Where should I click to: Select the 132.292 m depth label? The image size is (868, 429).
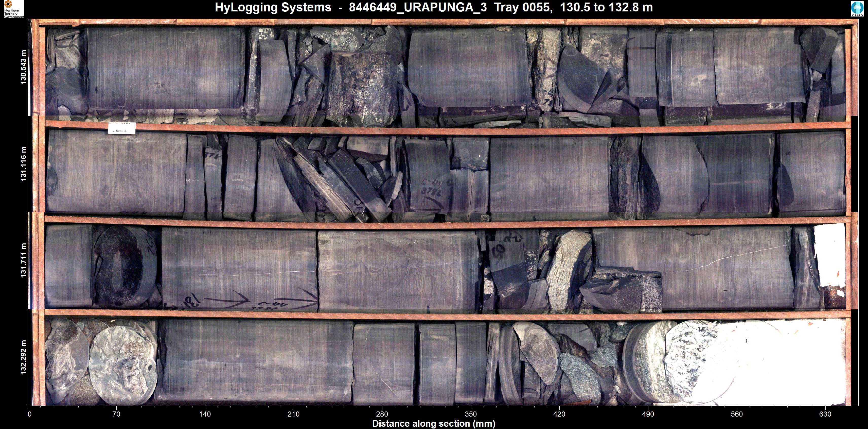(x=23, y=357)
